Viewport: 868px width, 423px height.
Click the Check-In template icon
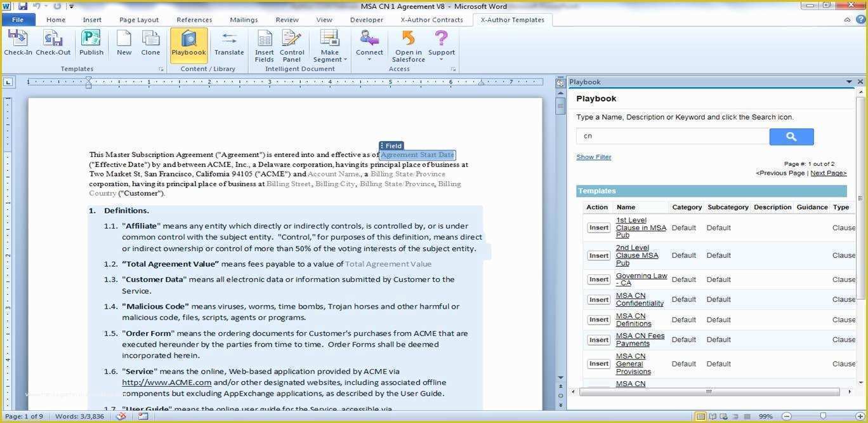(x=18, y=43)
